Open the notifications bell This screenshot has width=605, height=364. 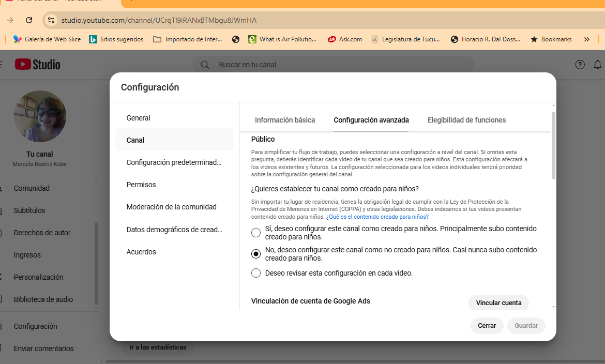tap(597, 65)
